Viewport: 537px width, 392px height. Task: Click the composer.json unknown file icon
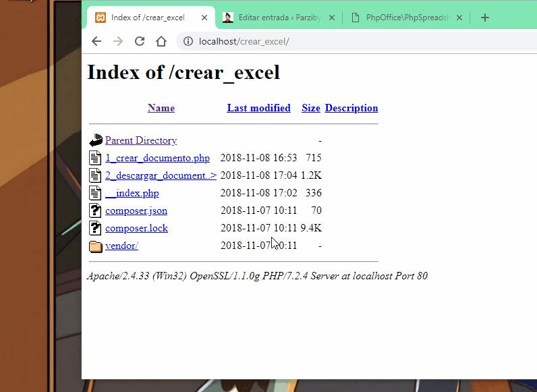[95, 211]
